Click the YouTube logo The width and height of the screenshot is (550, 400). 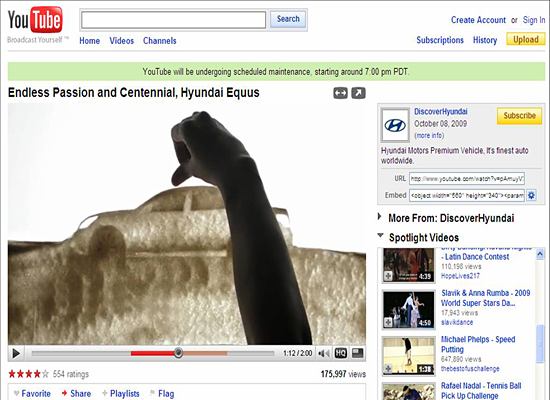click(35, 20)
